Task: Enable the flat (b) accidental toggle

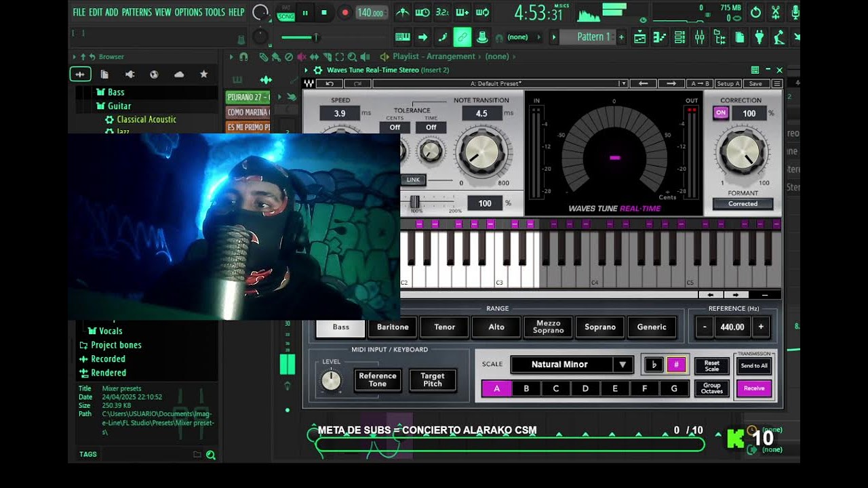Action: [x=654, y=365]
